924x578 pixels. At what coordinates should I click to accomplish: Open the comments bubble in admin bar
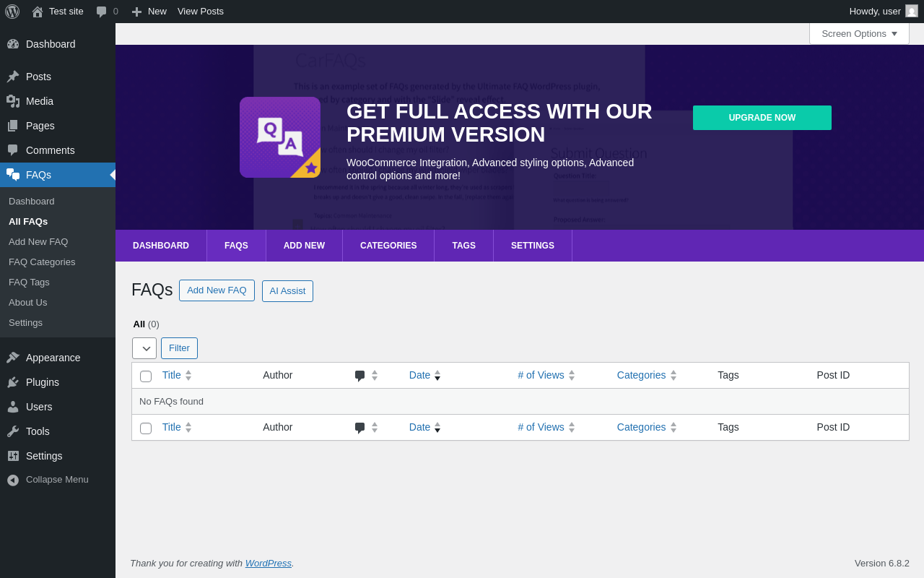[102, 12]
